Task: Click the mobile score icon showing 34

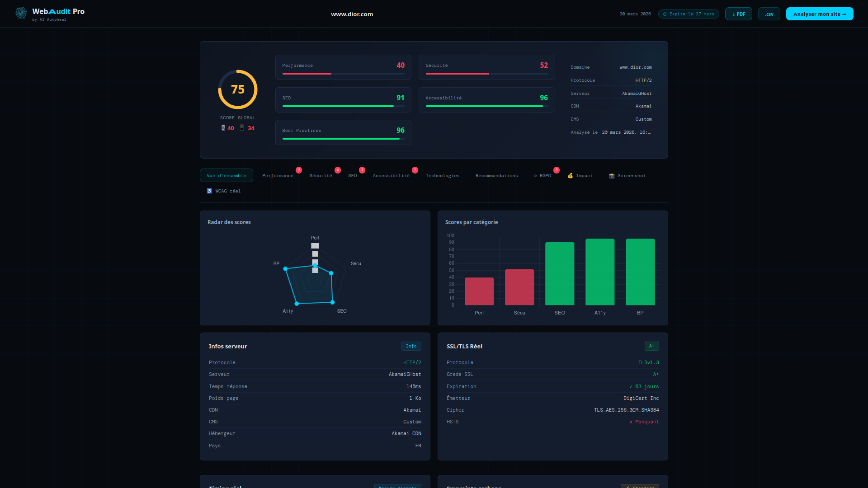Action: pyautogui.click(x=243, y=128)
